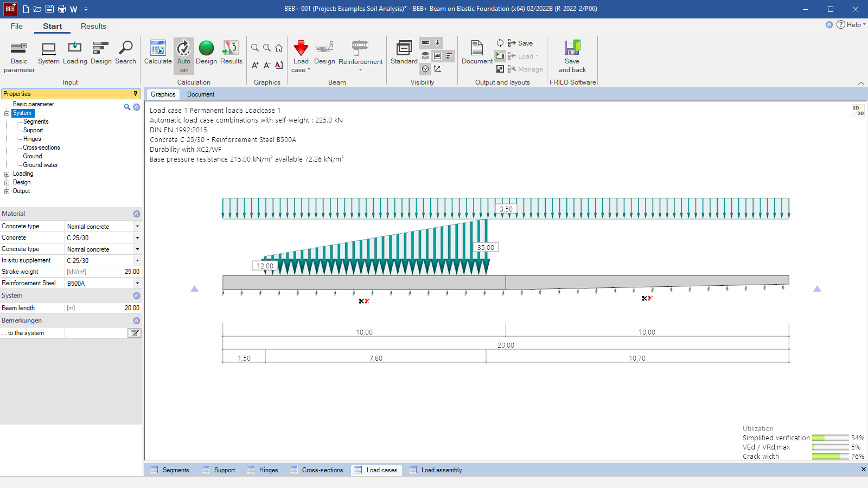
Task: Open the In situ supplement dropdown
Action: point(137,261)
